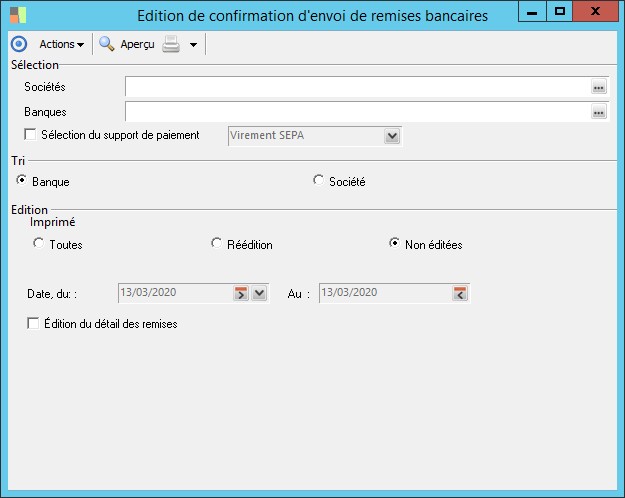Viewport: 625px width, 498px height.
Task: Click into the Sociétés input field
Action: tap(356, 88)
